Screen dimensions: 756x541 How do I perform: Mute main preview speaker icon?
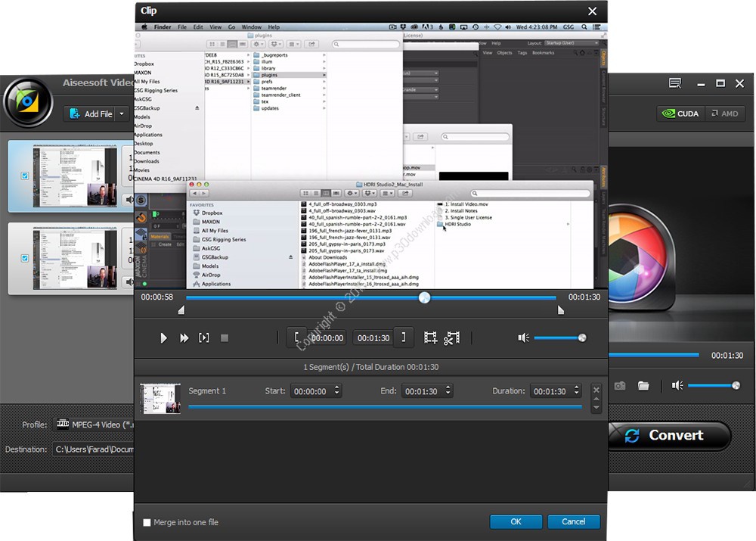677,386
